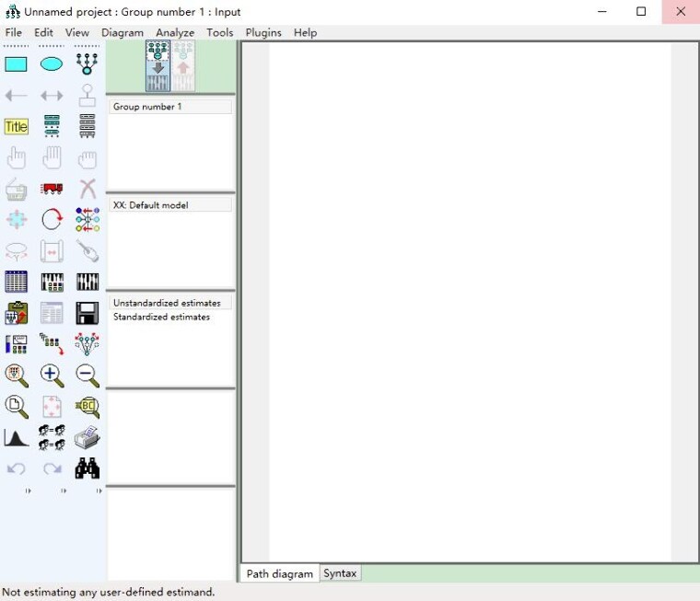
Task: Click the Display degrees of freedom curve icon
Action: point(16,438)
